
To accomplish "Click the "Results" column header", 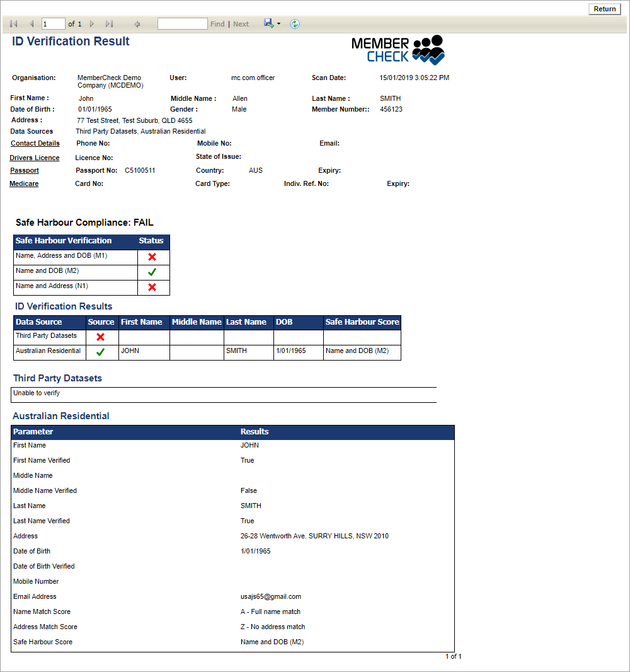I will (255, 432).
